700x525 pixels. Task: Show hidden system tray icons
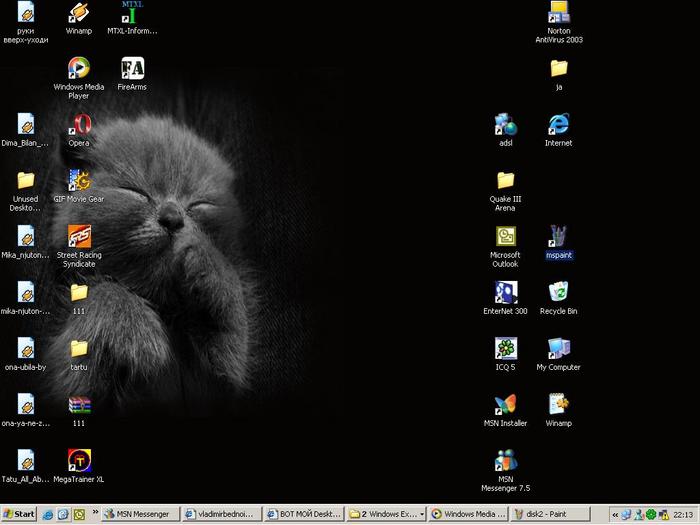click(615, 515)
